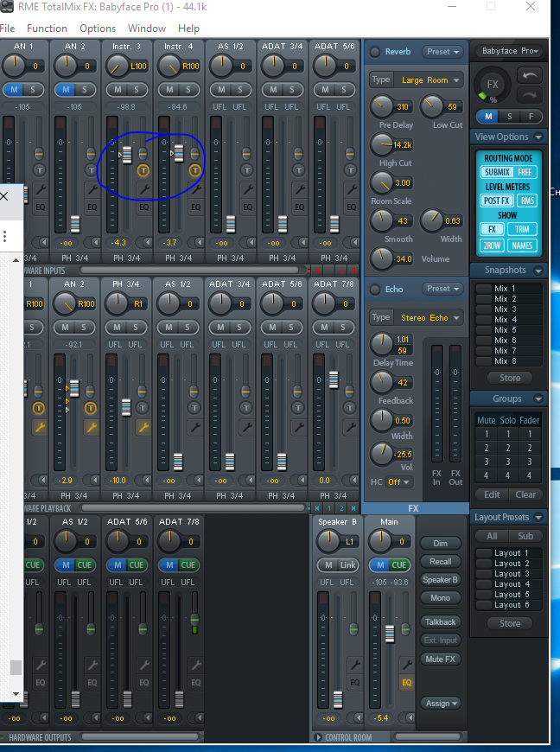Open EQ on ADAT 5/6 input channel
560x752 pixels.
[x=351, y=207]
